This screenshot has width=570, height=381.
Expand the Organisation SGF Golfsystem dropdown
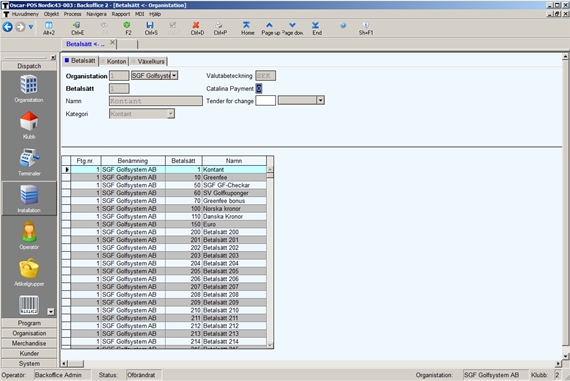174,76
